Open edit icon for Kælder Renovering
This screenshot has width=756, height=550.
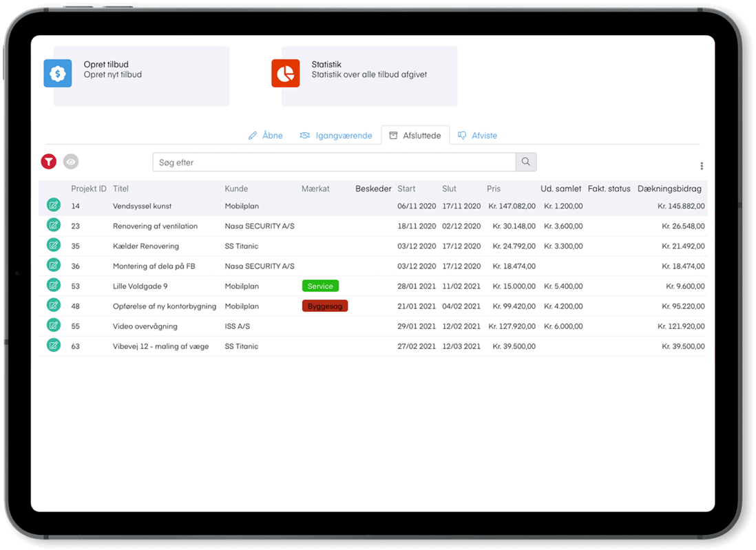coord(54,245)
